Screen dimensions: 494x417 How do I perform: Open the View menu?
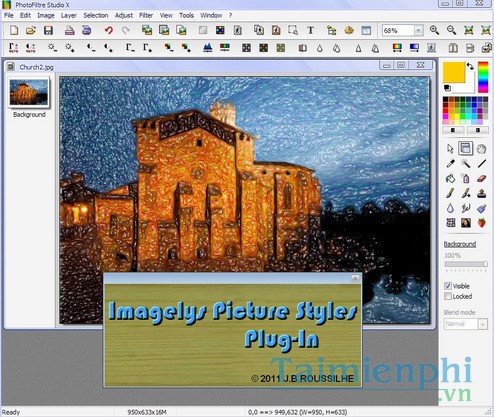(x=166, y=15)
